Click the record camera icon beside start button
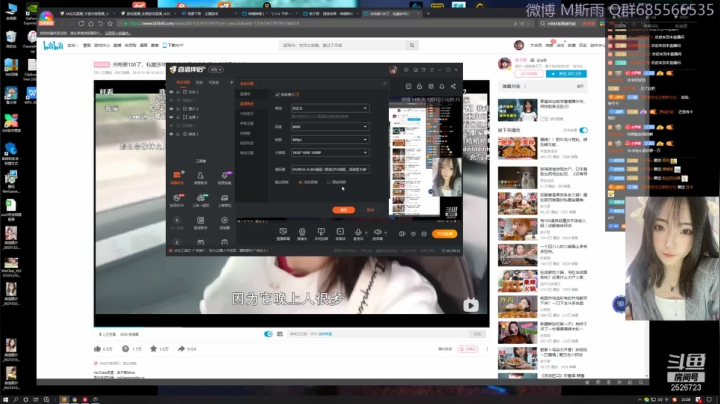The width and height of the screenshot is (720, 404). tap(402, 234)
